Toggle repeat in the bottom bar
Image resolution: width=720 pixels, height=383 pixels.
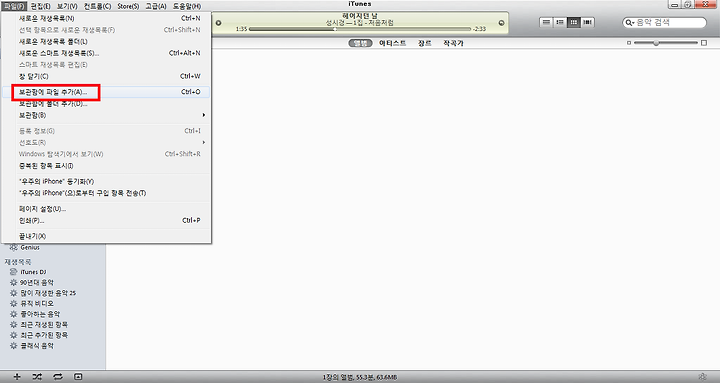click(57, 377)
